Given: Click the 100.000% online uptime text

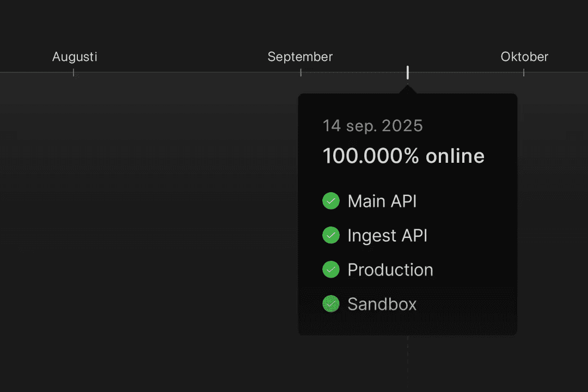Looking at the screenshot, I should [403, 156].
